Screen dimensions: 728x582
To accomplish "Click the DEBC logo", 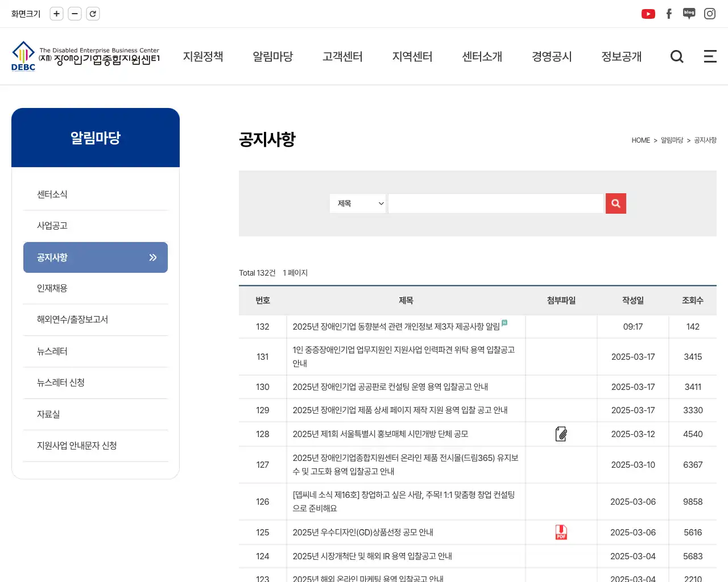I will (x=85, y=56).
